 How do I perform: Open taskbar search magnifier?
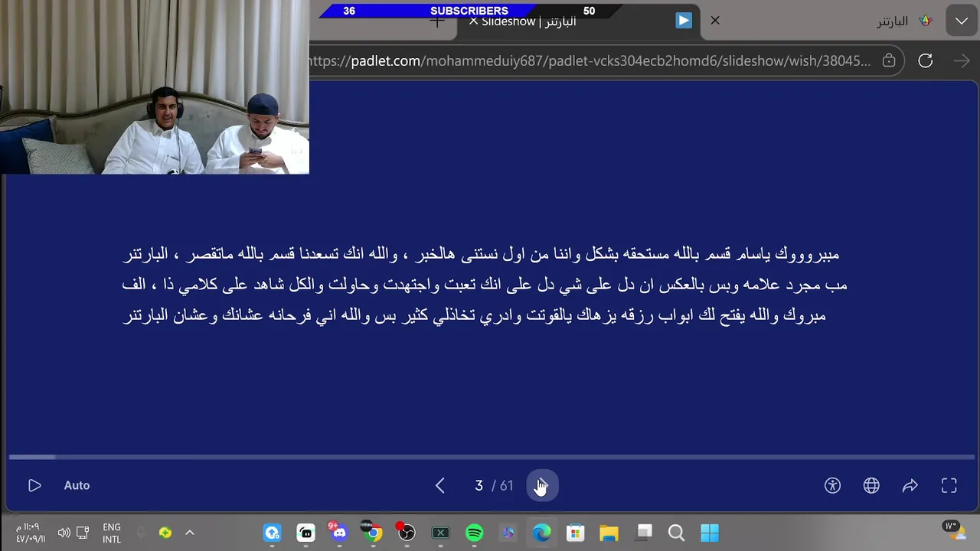[676, 533]
